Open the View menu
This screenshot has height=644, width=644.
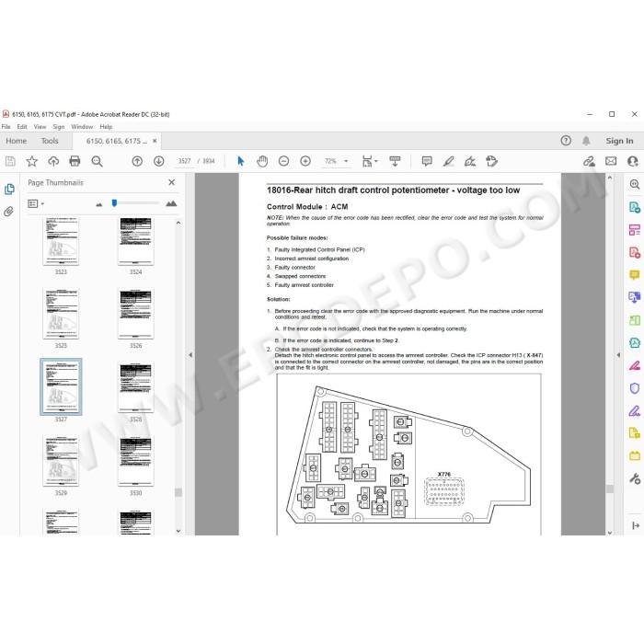point(40,127)
